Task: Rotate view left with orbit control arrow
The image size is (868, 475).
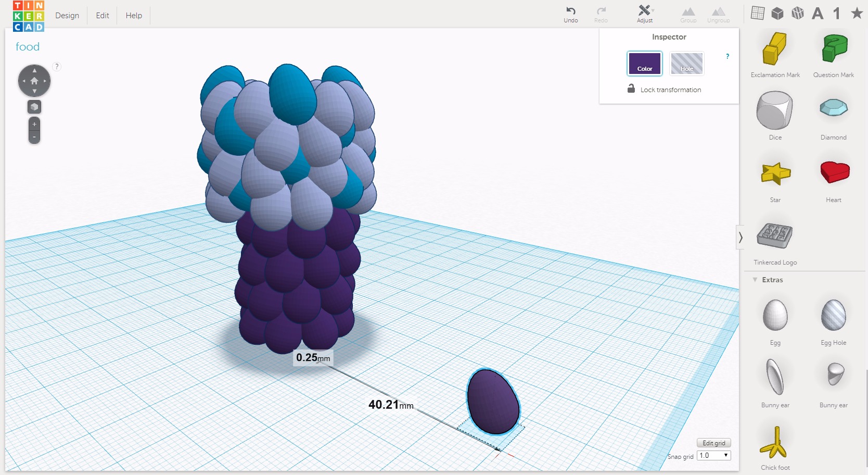Action: pyautogui.click(x=24, y=81)
